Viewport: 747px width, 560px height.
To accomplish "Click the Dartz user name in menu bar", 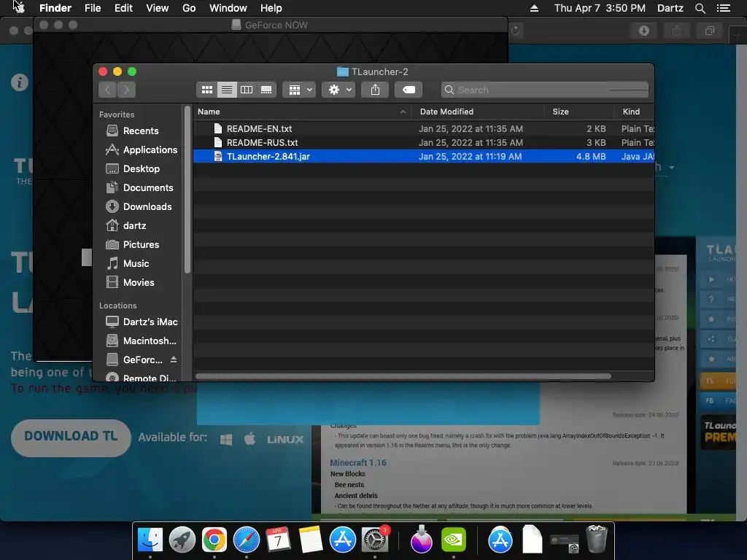I will pyautogui.click(x=670, y=8).
